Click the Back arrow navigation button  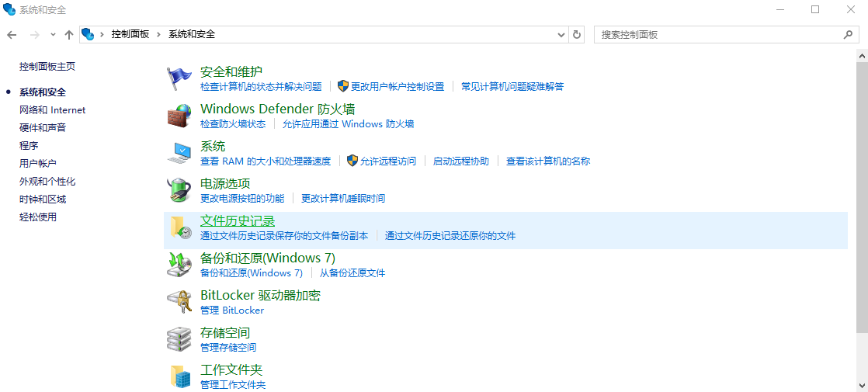pos(12,34)
